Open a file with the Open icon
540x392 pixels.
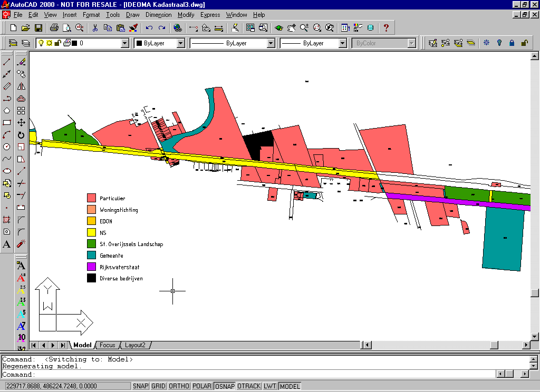[26, 28]
